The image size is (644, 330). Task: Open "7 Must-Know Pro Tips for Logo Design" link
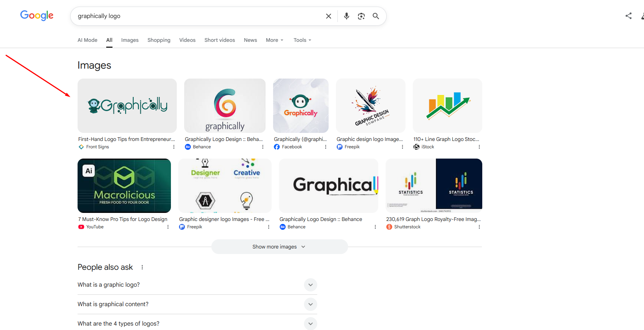click(x=122, y=219)
